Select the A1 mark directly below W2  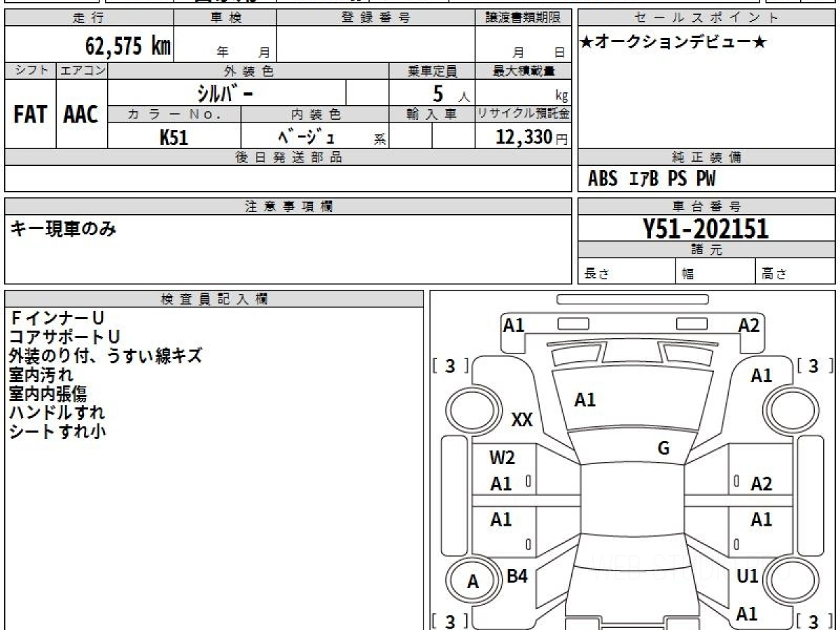tap(500, 484)
